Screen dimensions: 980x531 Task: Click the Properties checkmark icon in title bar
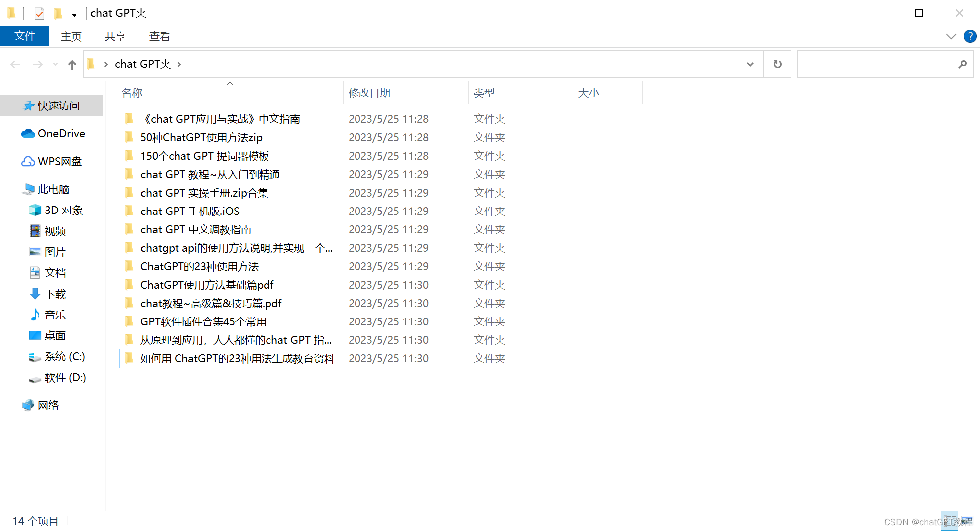pos(40,13)
